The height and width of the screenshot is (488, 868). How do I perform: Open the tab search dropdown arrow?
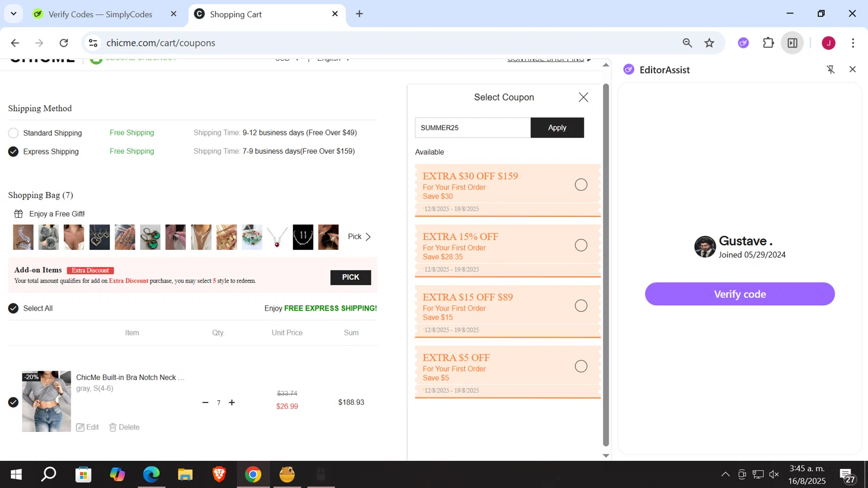(x=13, y=14)
